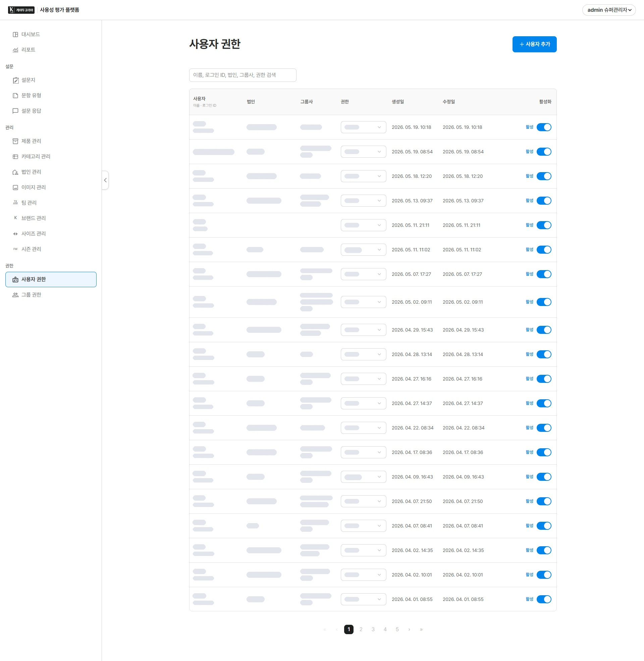
Task: Open permission dropdown for row 2026. 04. 09. 16:43
Action: point(363,477)
